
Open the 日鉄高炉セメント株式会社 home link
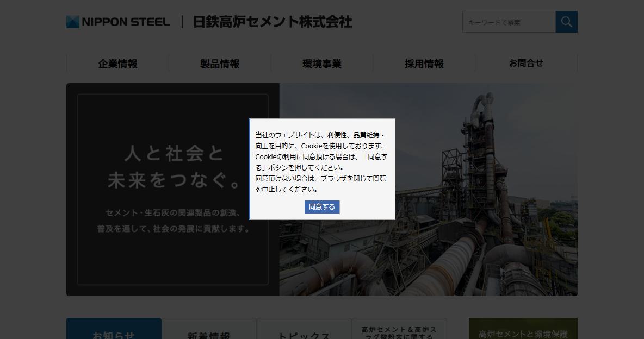click(x=273, y=22)
